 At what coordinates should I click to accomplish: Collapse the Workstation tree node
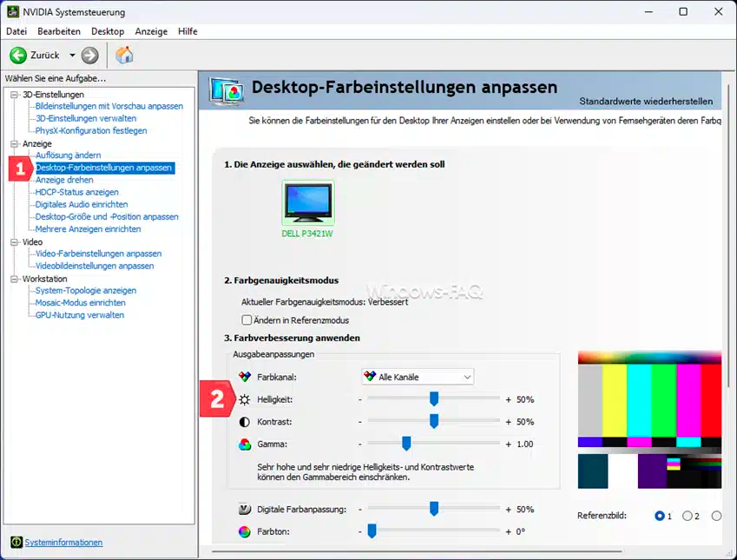pyautogui.click(x=14, y=279)
